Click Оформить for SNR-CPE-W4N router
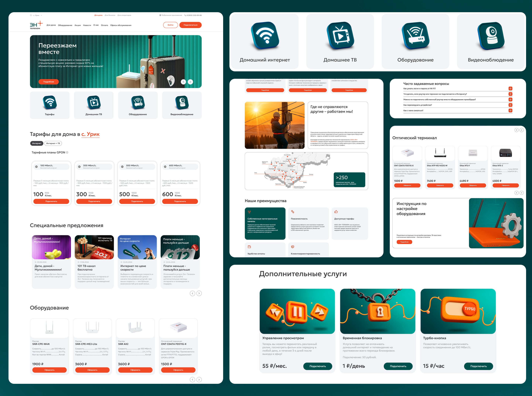 (x=49, y=370)
